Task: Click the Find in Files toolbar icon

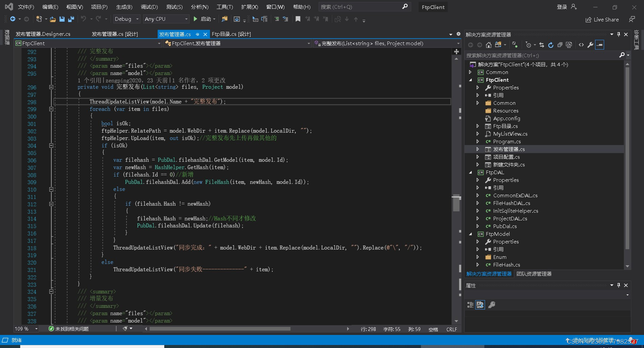Action: (224, 19)
